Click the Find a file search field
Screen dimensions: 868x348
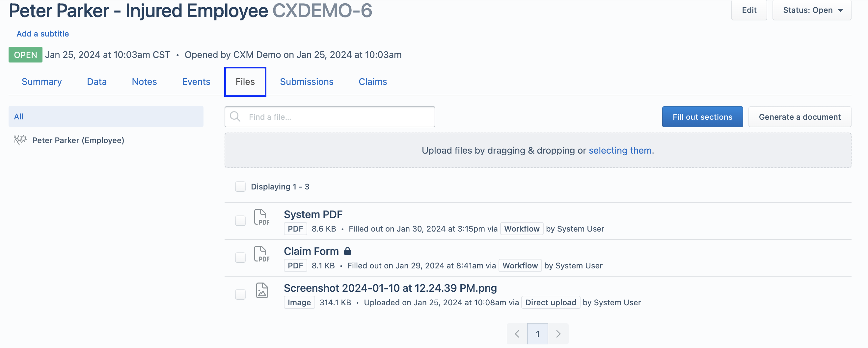click(330, 117)
